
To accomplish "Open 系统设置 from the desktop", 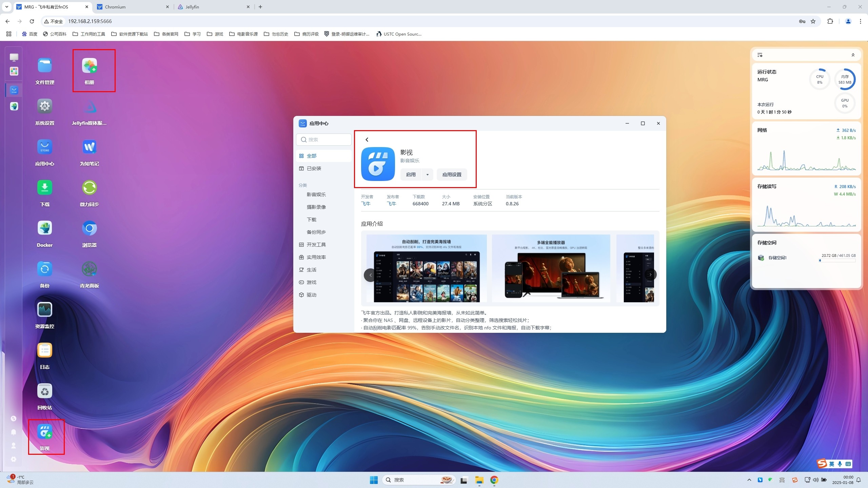I will coord(44,106).
